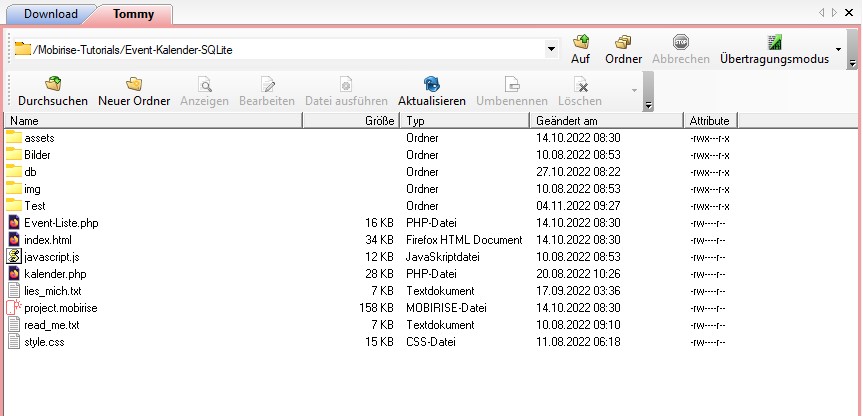The width and height of the screenshot is (863, 416).
Task: Select the assets folder
Action: (39, 138)
